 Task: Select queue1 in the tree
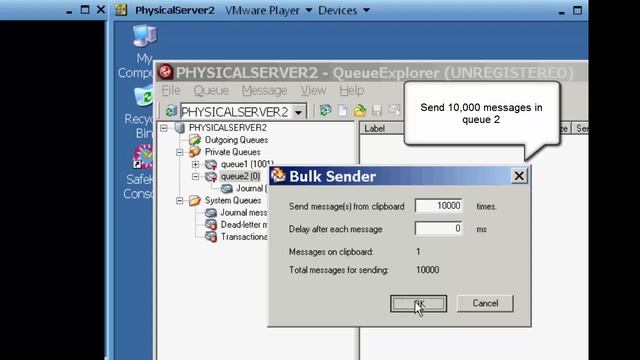(x=247, y=164)
